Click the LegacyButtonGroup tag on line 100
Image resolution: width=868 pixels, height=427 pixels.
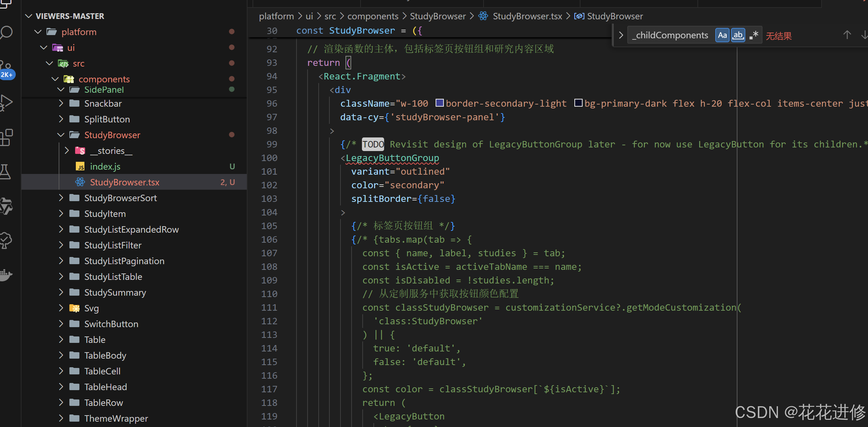coord(392,158)
